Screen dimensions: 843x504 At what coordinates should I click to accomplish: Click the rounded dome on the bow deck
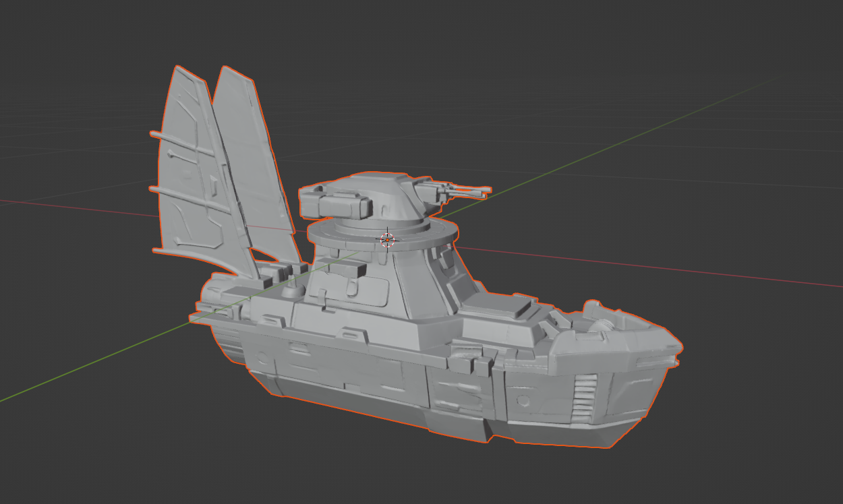click(x=602, y=325)
